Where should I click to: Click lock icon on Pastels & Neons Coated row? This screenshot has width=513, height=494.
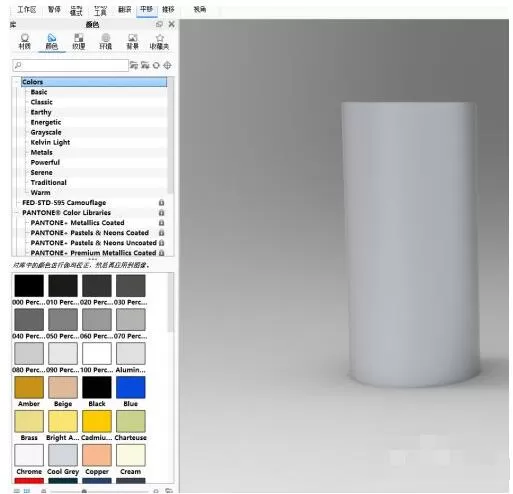(161, 233)
